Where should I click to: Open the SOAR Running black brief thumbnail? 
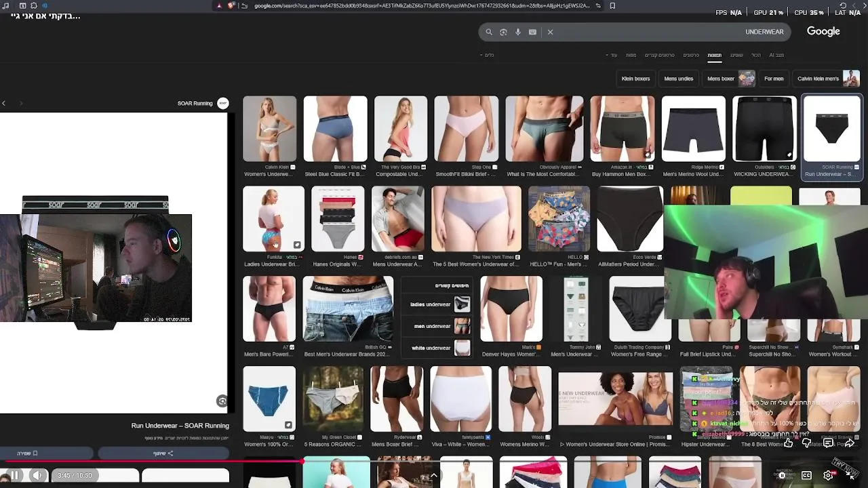(x=832, y=129)
